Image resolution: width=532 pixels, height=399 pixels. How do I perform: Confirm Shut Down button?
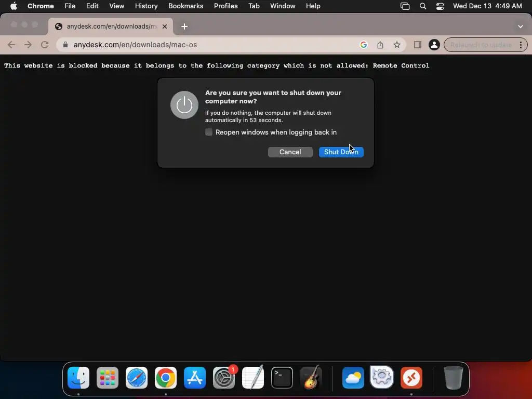(341, 152)
